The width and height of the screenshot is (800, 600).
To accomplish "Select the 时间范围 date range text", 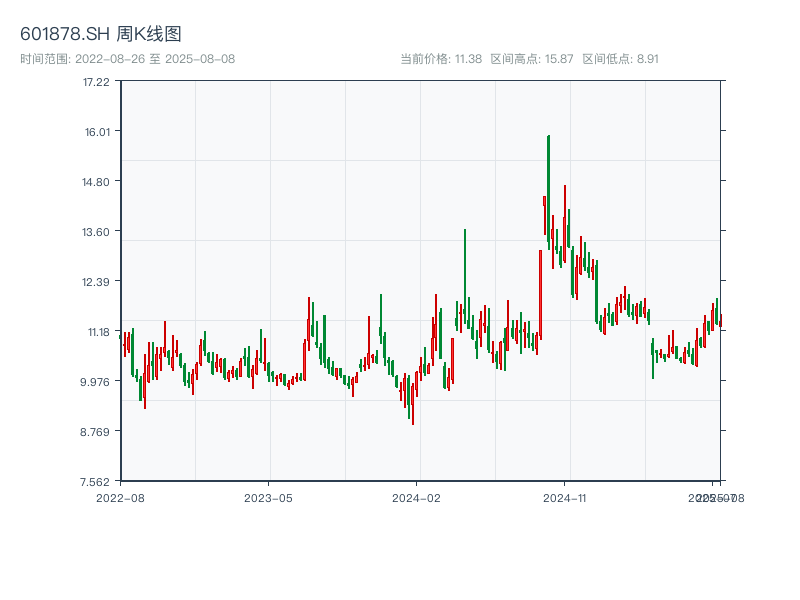I will click(127, 59).
